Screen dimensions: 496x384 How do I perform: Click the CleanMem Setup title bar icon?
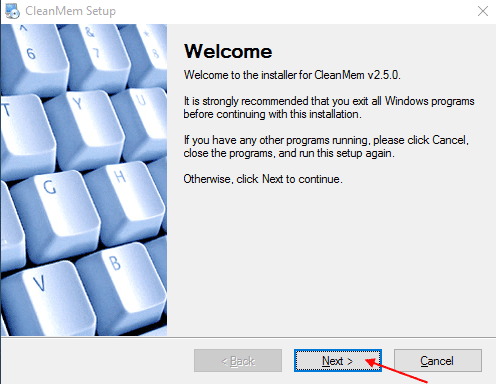13,11
